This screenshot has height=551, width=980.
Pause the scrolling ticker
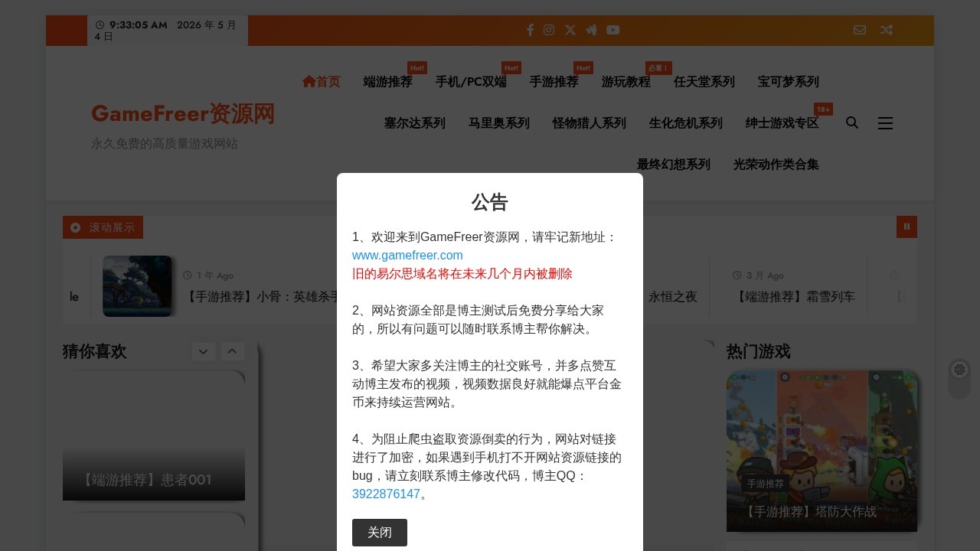[x=906, y=227]
